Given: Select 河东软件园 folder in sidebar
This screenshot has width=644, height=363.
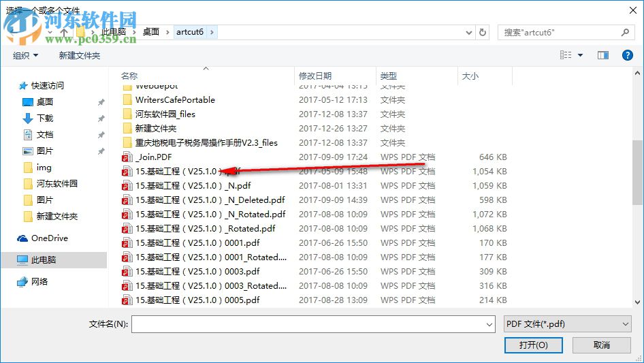Looking at the screenshot, I should point(57,184).
